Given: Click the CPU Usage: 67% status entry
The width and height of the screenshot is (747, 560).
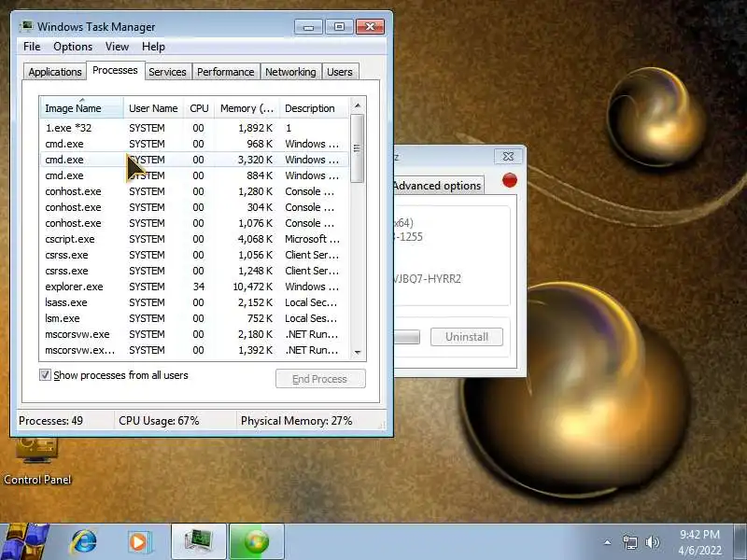Looking at the screenshot, I should click(x=159, y=421).
